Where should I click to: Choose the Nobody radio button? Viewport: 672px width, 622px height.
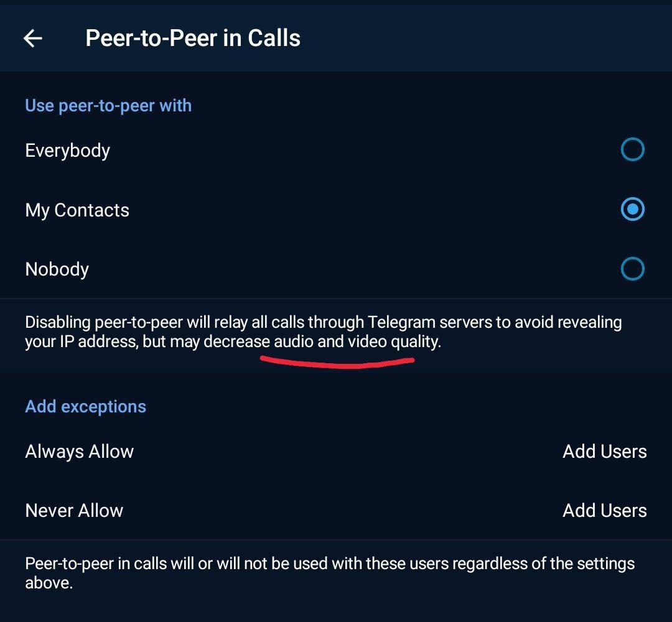(632, 269)
